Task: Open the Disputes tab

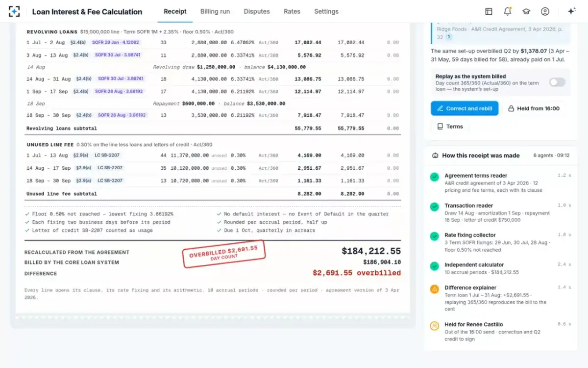Action: point(257,11)
